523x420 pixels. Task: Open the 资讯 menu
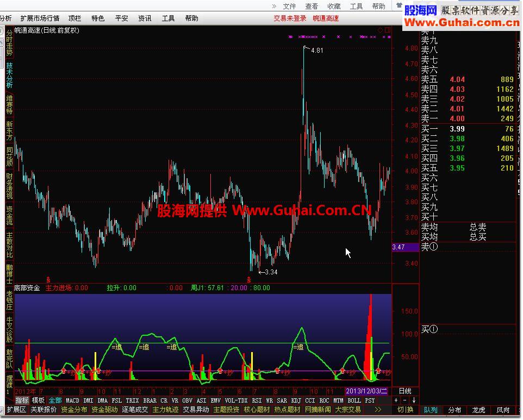[x=145, y=18]
